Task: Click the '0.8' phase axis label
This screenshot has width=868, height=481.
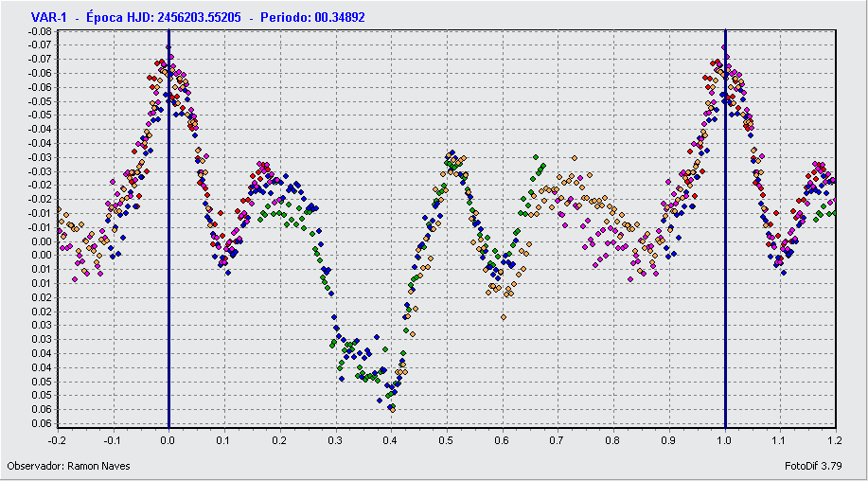Action: tap(612, 440)
